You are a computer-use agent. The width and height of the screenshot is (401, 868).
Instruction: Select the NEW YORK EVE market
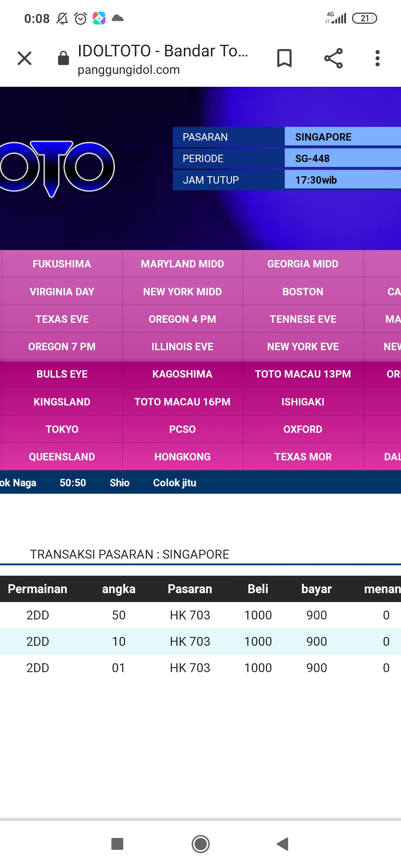click(x=303, y=346)
